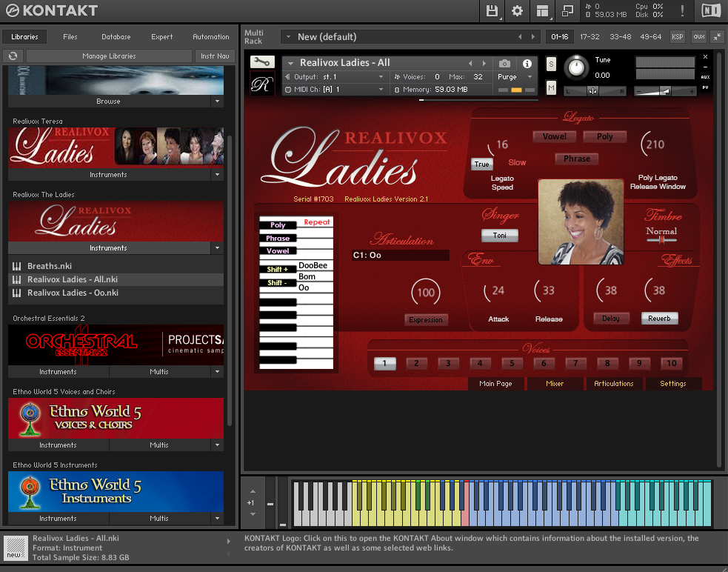
Task: Click the pan center icon under Tune
Action: [593, 91]
